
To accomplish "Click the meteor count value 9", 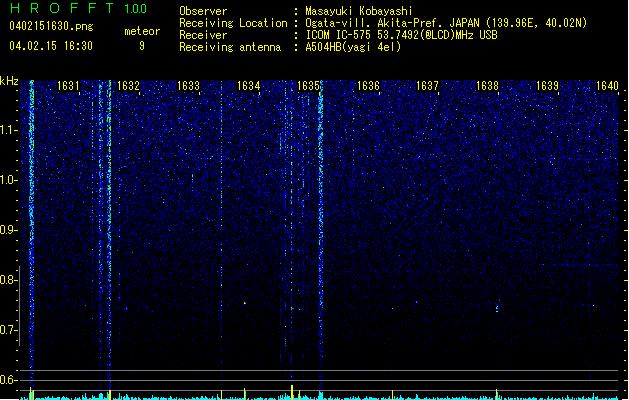I will tap(142, 46).
